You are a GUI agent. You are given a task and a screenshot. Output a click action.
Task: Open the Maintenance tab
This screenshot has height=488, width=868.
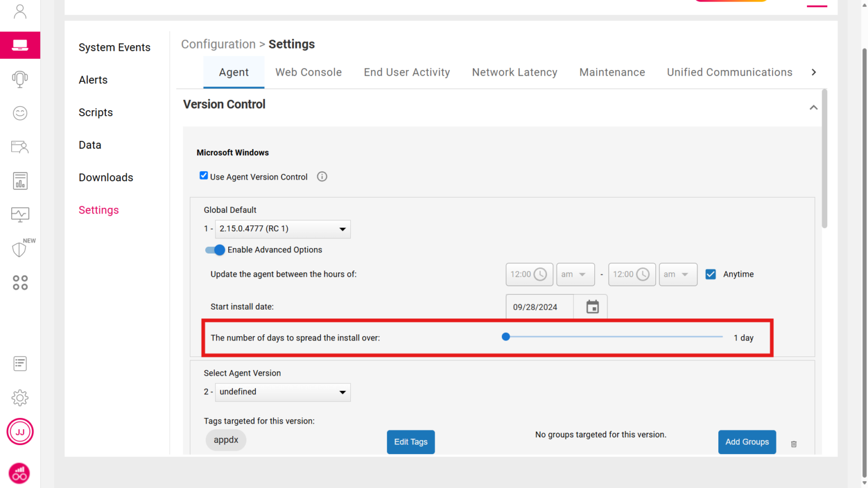[612, 72]
